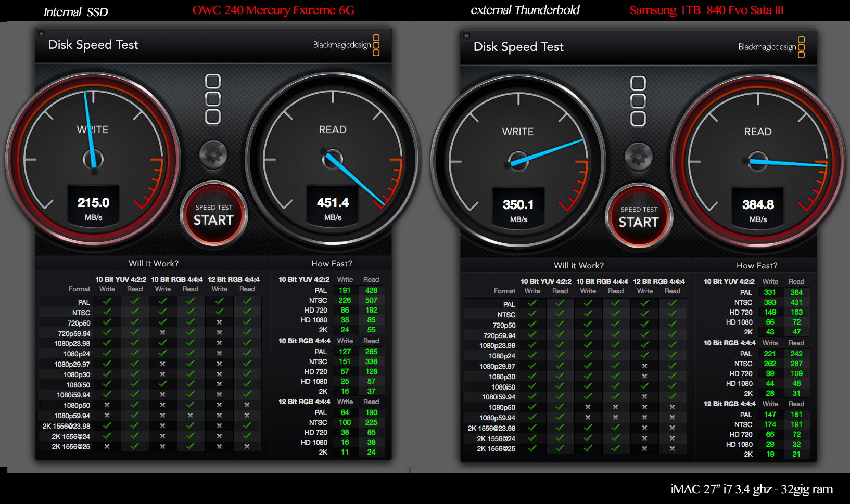Click the write gauge reading 350.1 MB/s
This screenshot has width=850, height=504.
[x=518, y=161]
